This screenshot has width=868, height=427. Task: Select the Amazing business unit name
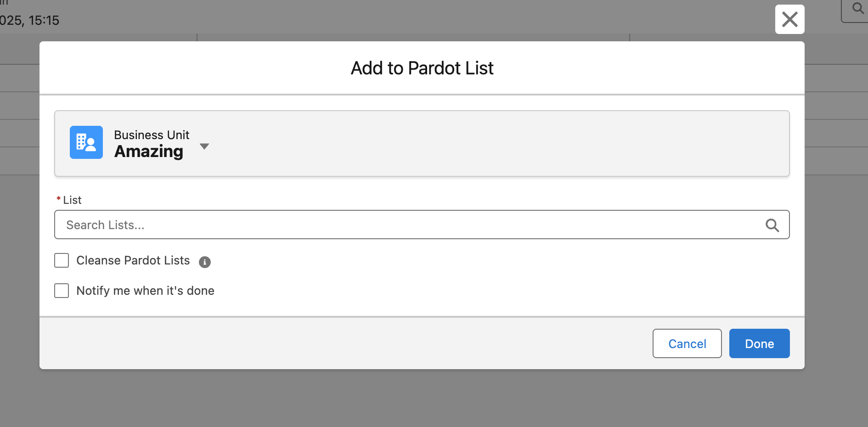click(x=149, y=151)
